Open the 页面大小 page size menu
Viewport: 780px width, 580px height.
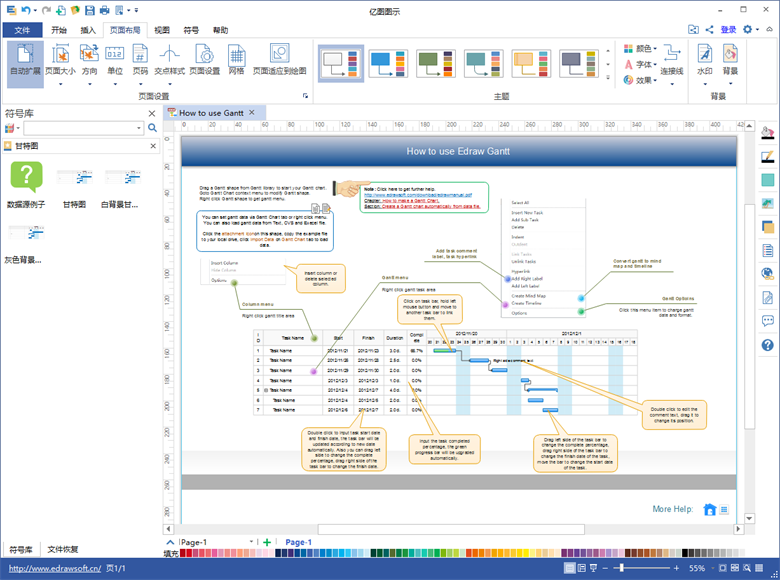60,64
